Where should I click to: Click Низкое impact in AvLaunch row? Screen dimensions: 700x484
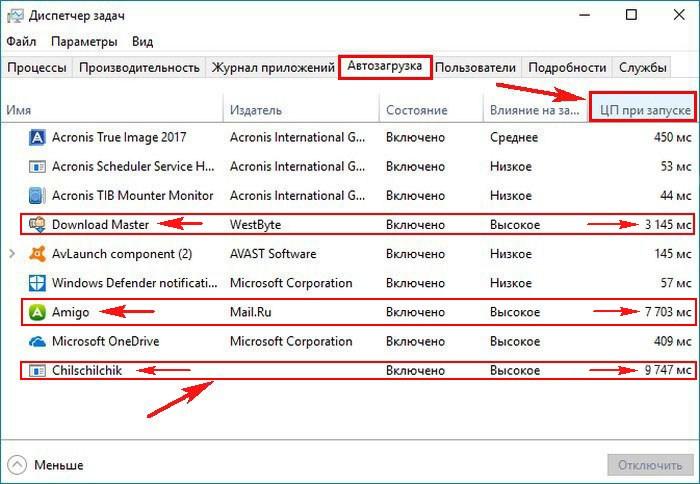[511, 254]
